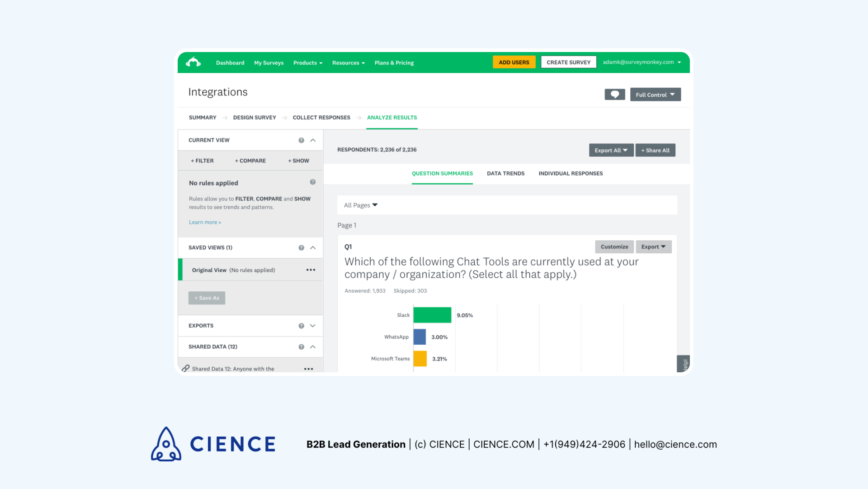The width and height of the screenshot is (868, 489).
Task: Click the comment/chat bubble icon
Action: 615,94
